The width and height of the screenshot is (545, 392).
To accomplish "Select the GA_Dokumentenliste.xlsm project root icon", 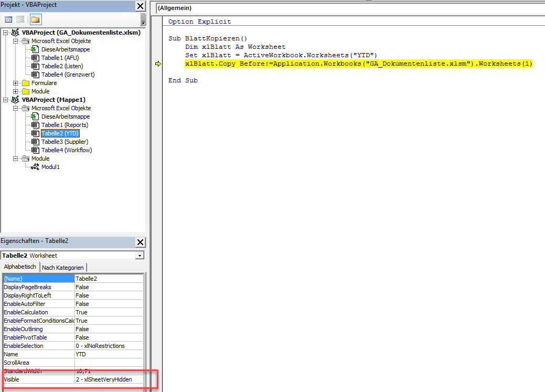I will (x=15, y=33).
